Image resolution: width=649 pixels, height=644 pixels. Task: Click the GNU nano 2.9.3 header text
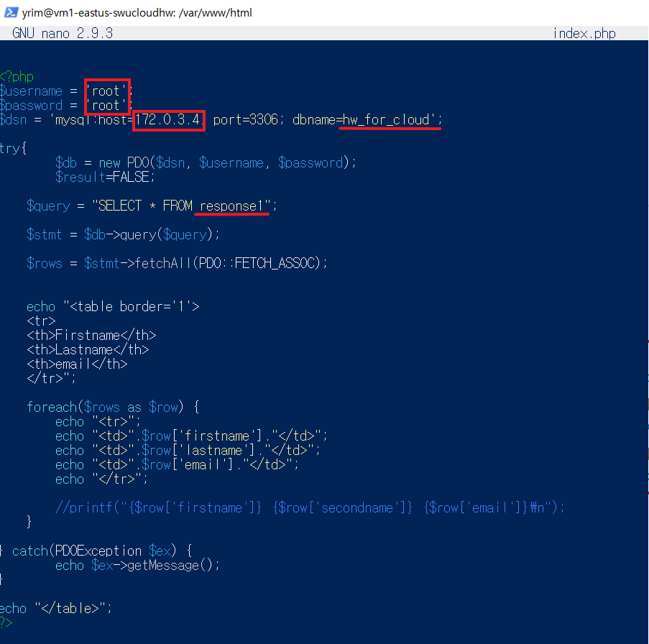pyautogui.click(x=63, y=33)
